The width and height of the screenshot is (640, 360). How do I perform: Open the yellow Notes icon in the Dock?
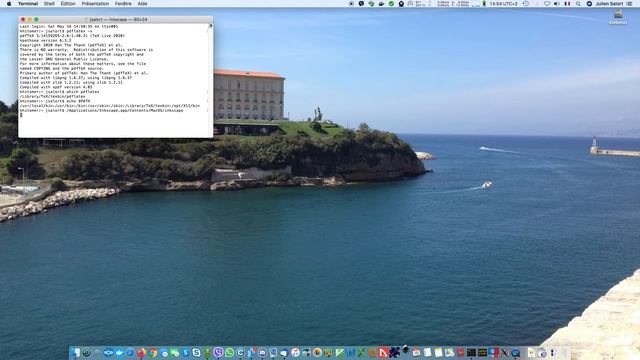tap(438, 352)
